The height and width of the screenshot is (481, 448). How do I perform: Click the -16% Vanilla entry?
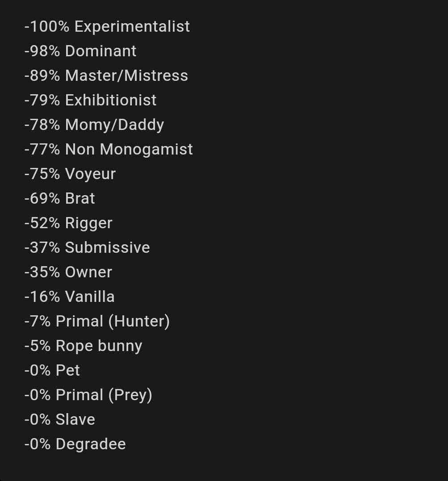point(69,297)
